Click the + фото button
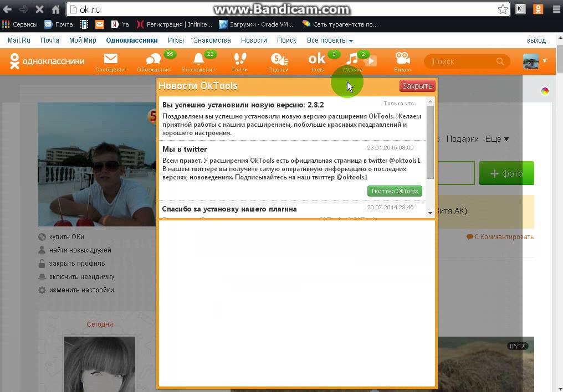Screen dimensions: 563x392 [506, 173]
